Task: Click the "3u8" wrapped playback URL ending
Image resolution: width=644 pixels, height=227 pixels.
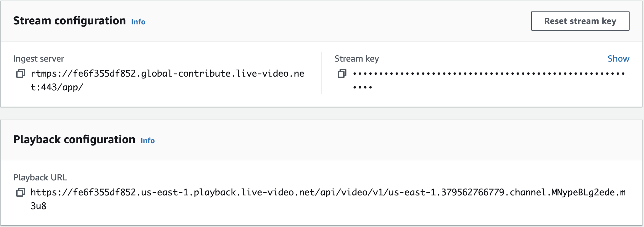Action: [x=39, y=206]
